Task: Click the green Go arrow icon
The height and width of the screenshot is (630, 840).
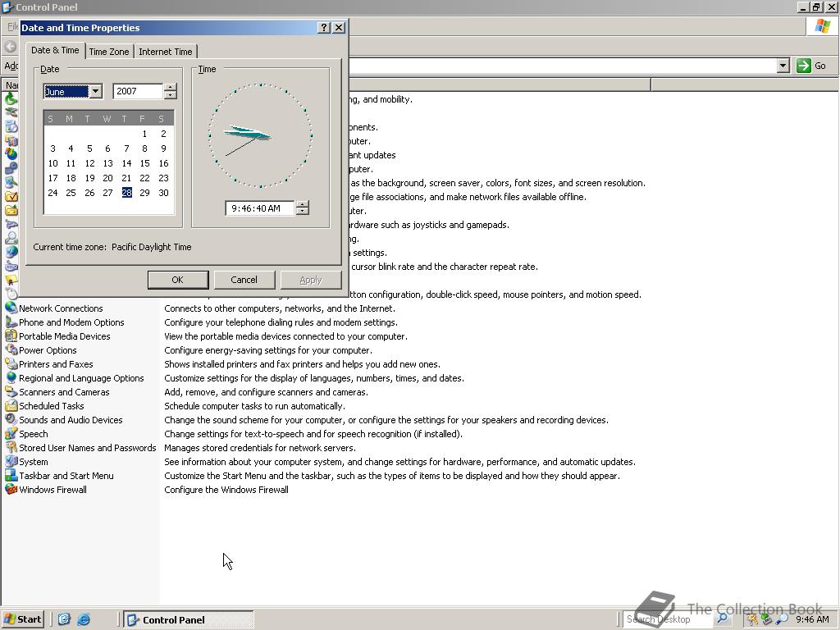Action: point(804,66)
